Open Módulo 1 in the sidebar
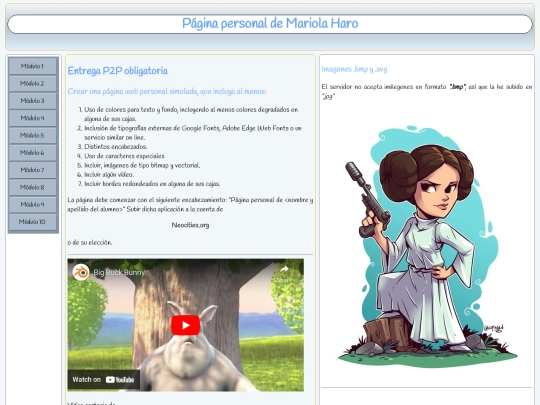Image resolution: width=540 pixels, height=405 pixels. click(33, 66)
